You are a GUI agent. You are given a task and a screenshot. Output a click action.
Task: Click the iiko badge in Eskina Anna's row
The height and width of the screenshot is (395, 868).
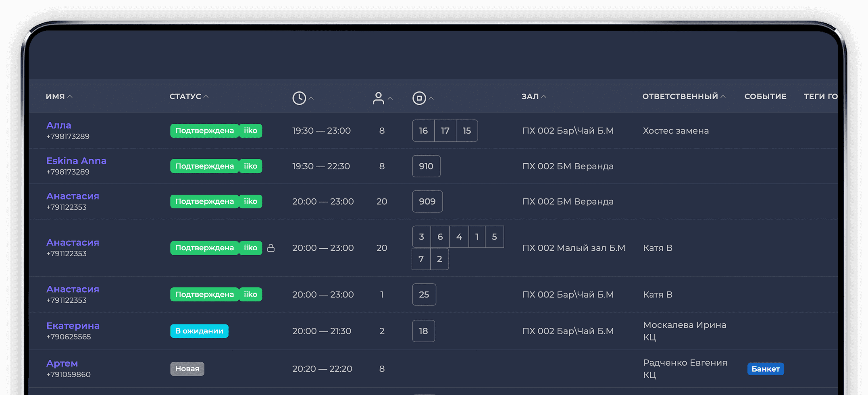[250, 166]
